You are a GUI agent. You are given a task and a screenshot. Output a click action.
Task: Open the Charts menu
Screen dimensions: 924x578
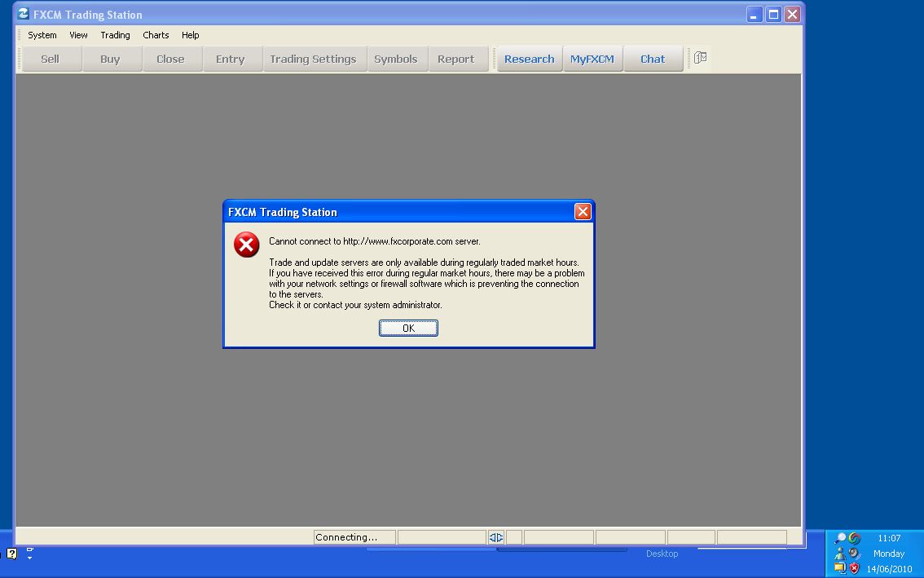[156, 35]
